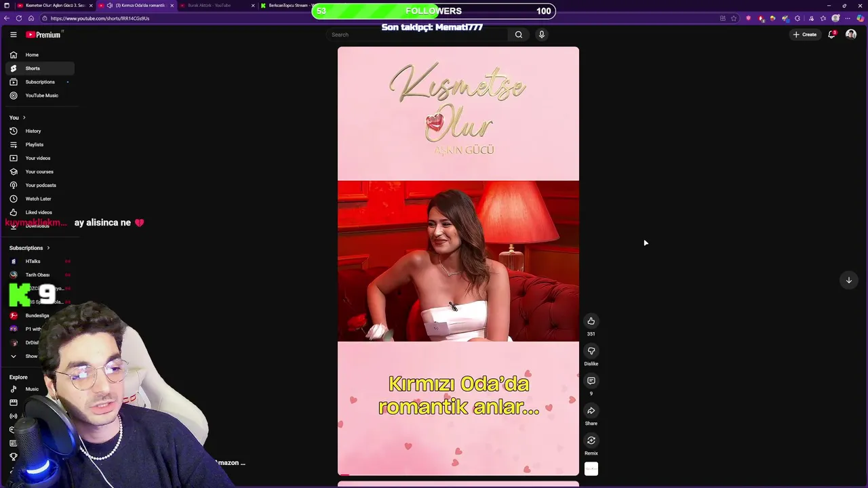Activate voice search microphone icon

[x=542, y=35]
